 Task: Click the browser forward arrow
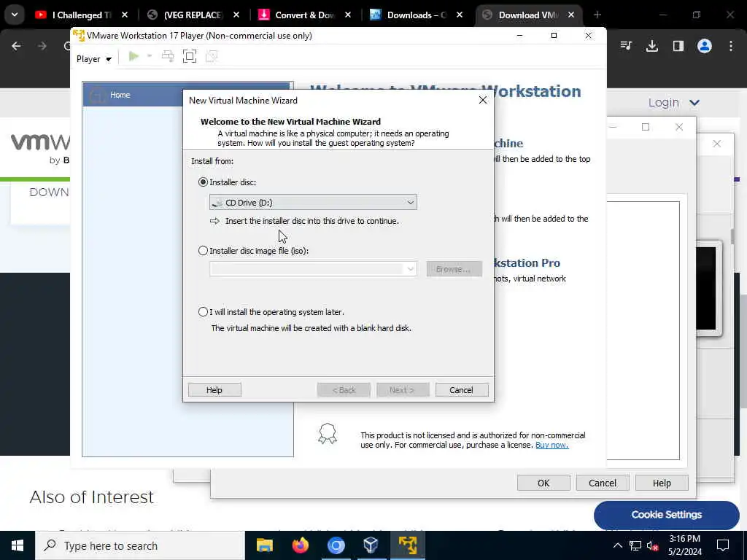point(42,46)
